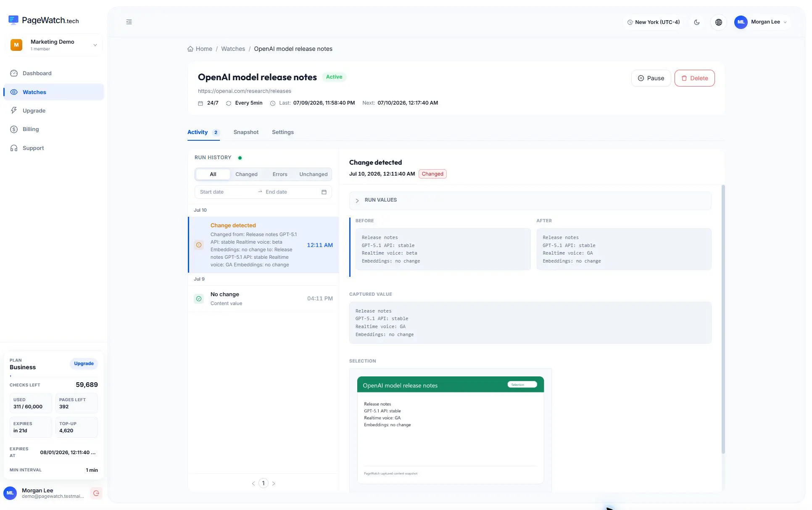The height and width of the screenshot is (510, 812).
Task: Click the detail panel vertical scrollbar
Action: [723, 319]
